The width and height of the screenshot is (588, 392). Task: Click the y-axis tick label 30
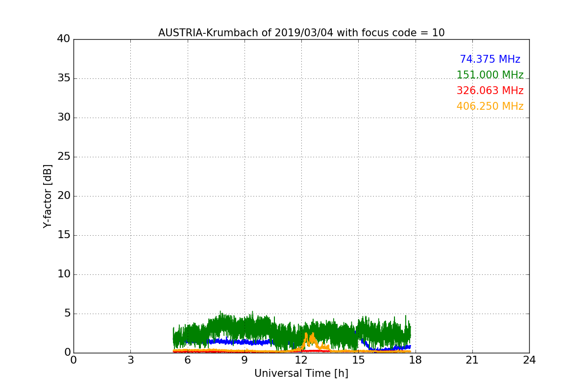[x=64, y=117]
